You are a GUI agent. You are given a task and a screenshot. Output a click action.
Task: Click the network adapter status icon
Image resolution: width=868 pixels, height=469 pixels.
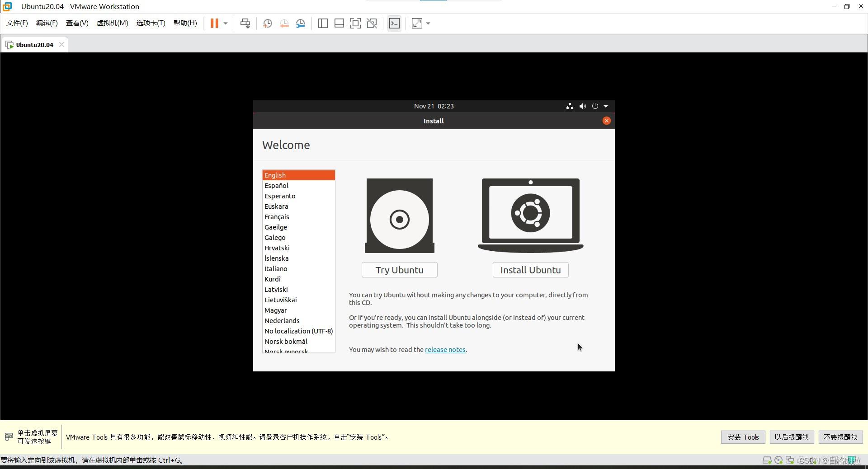click(x=790, y=460)
